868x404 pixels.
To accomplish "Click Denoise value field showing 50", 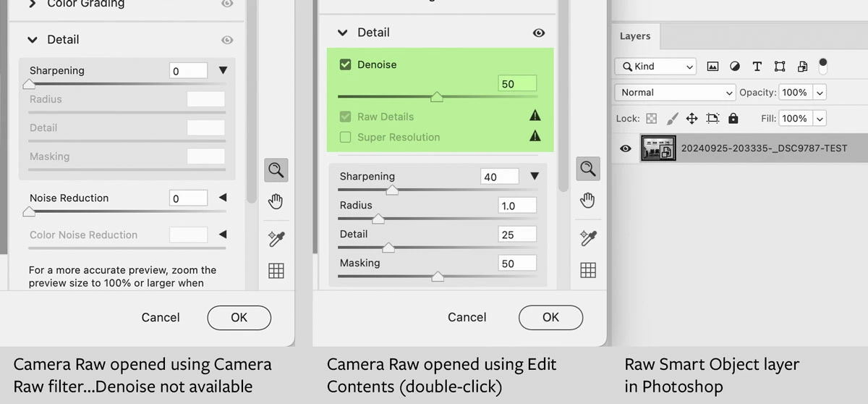I will point(517,84).
